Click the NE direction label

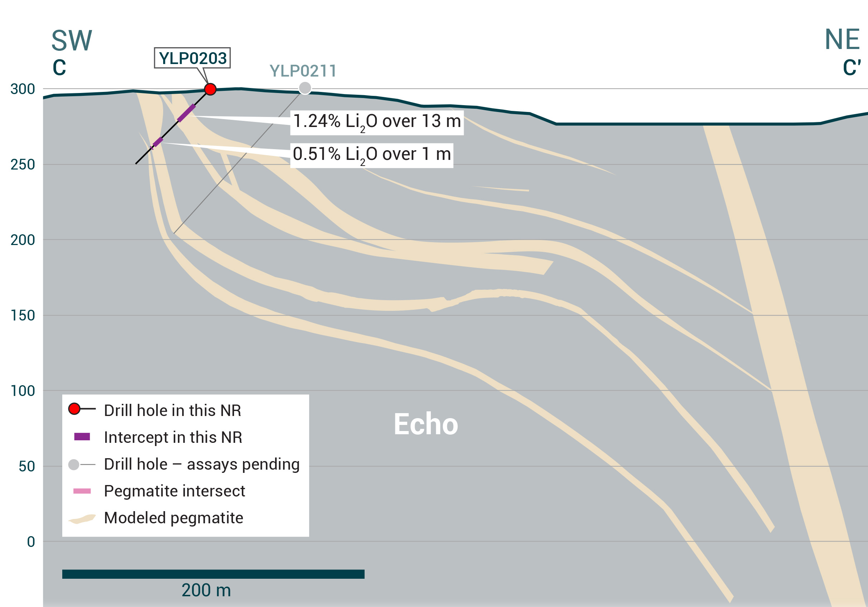pos(842,39)
